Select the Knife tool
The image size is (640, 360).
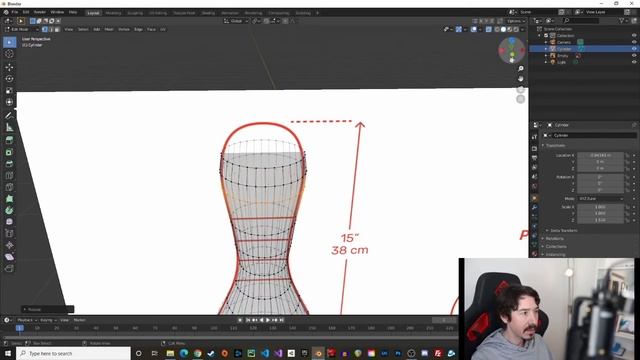(9, 187)
